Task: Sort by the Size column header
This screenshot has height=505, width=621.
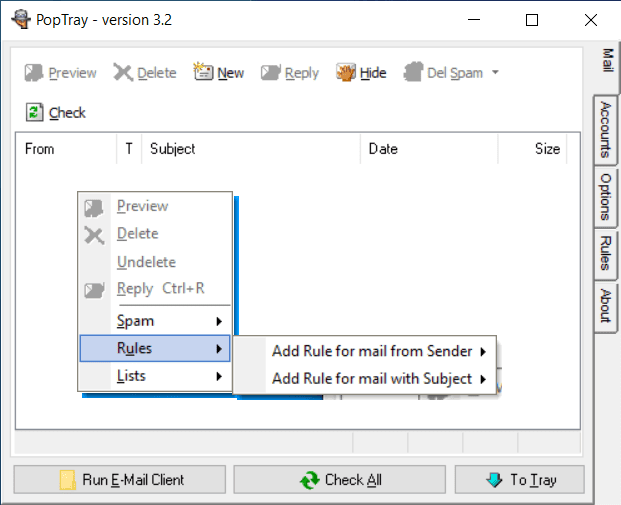Action: [532, 149]
